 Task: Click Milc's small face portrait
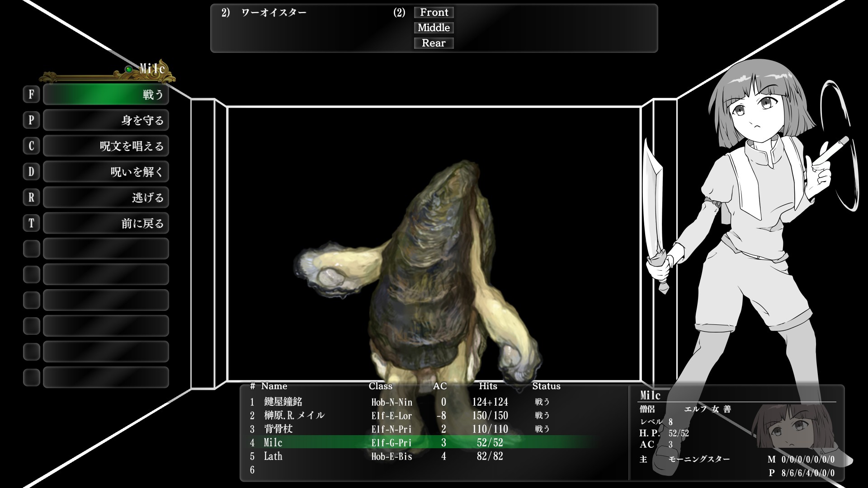[793, 427]
